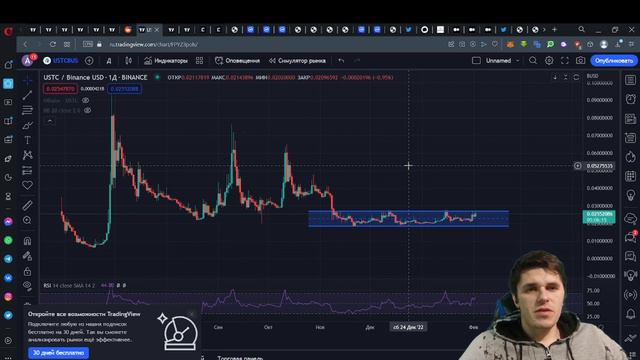640x360 pixels.
Task: Toggle the BUSD price scale currency
Action: point(592,76)
